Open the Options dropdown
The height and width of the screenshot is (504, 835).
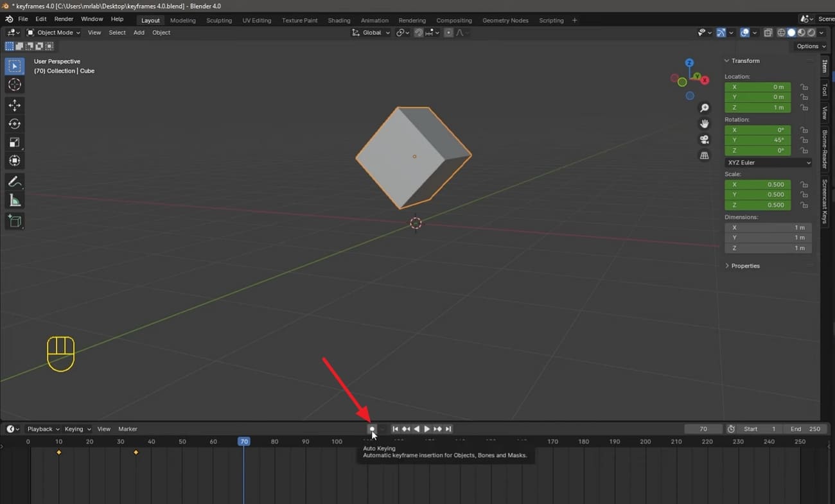tap(811, 46)
